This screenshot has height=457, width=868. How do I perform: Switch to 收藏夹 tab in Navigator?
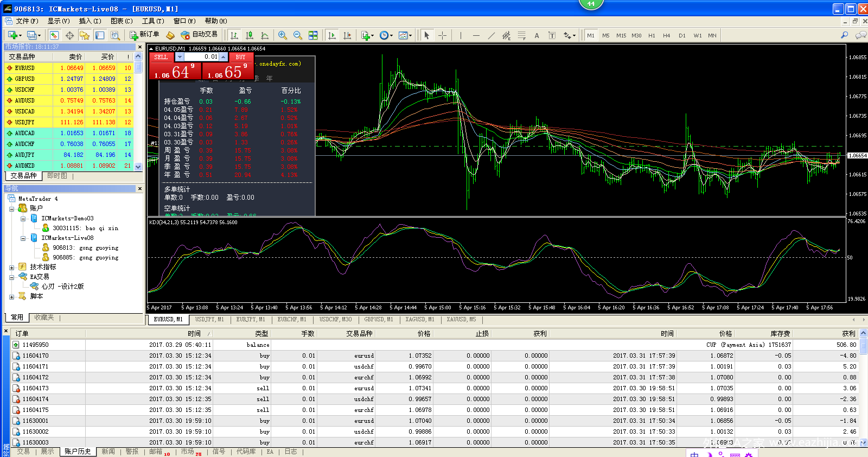click(x=44, y=318)
